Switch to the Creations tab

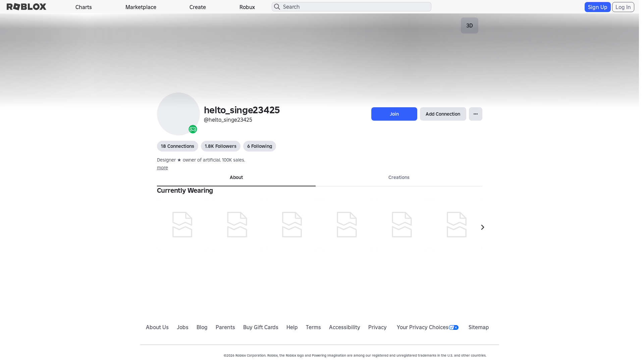coord(399,178)
